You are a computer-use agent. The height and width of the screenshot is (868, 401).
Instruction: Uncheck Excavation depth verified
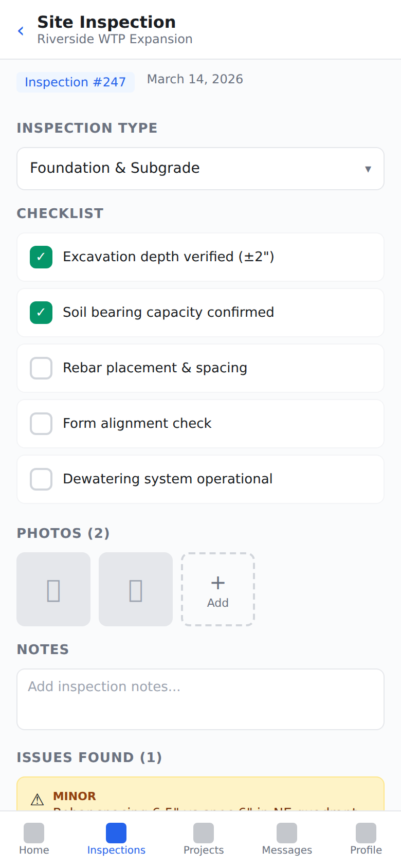pyautogui.click(x=41, y=257)
